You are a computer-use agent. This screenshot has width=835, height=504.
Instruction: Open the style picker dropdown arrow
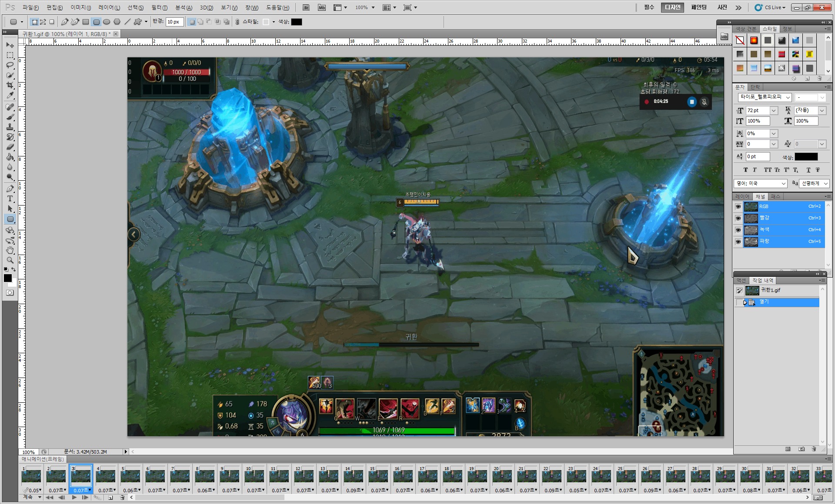coord(274,22)
